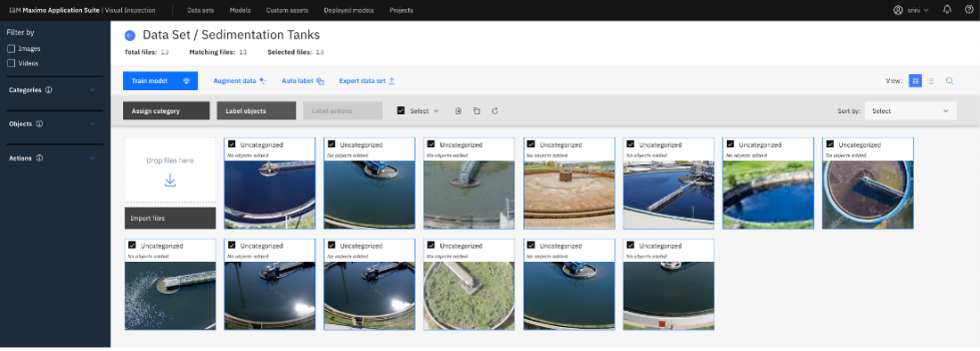This screenshot has height=351, width=980.
Task: Click the Auto label link
Action: (303, 80)
